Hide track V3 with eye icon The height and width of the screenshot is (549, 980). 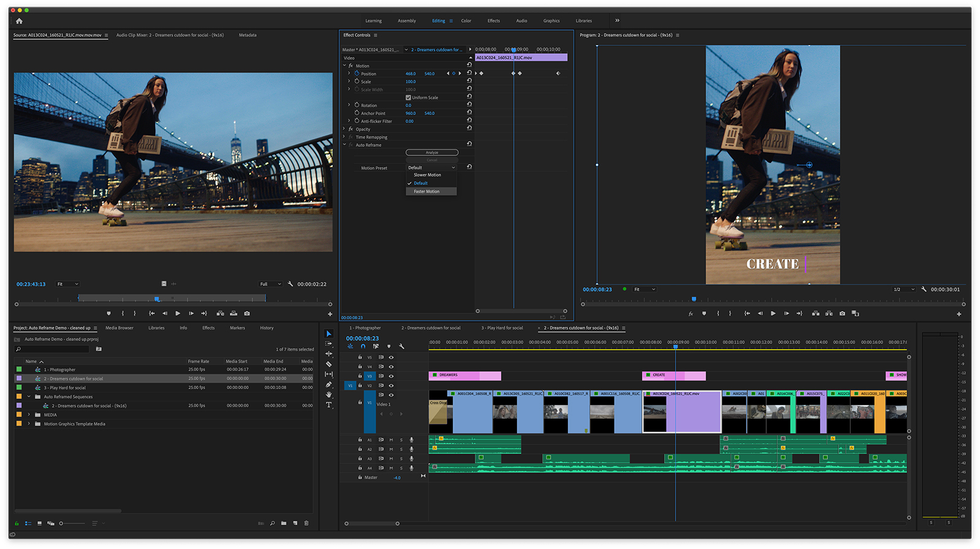[x=391, y=376]
